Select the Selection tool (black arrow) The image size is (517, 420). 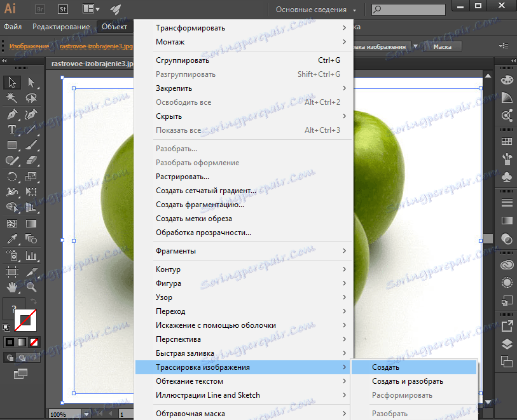(x=12, y=83)
